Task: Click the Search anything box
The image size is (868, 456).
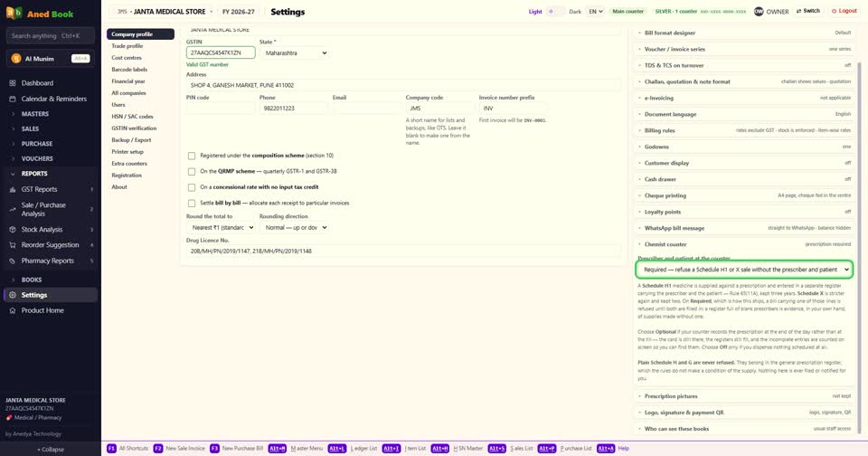Action: (x=51, y=36)
